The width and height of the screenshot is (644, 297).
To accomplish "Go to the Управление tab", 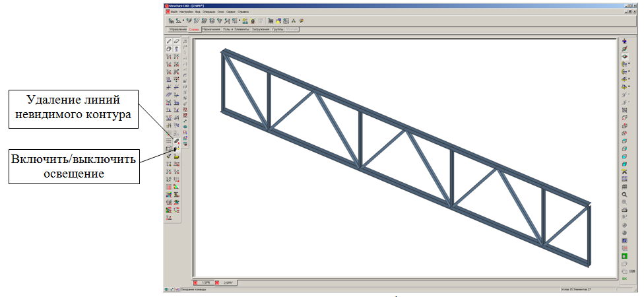I will 178,30.
